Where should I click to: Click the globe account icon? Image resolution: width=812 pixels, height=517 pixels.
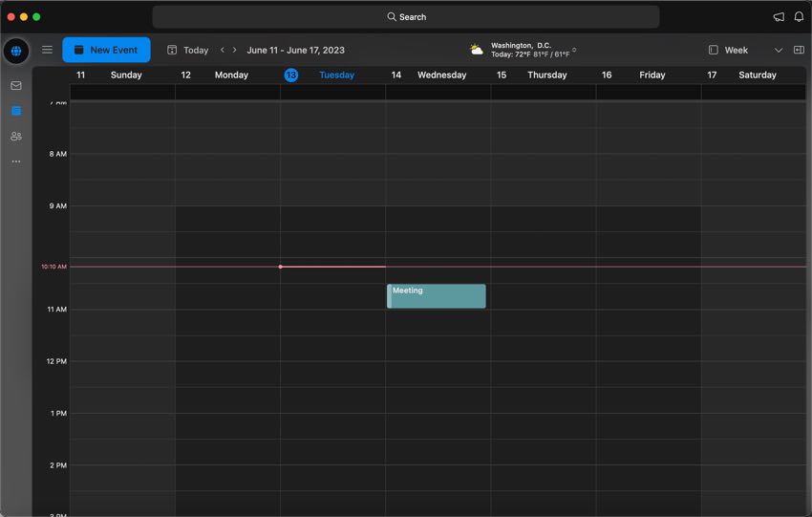pos(16,51)
